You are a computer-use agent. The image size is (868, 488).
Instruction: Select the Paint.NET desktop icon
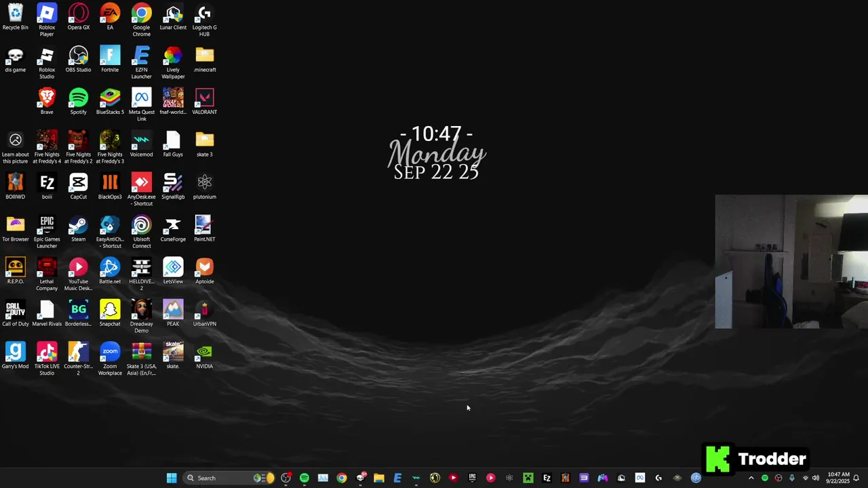pos(204,229)
